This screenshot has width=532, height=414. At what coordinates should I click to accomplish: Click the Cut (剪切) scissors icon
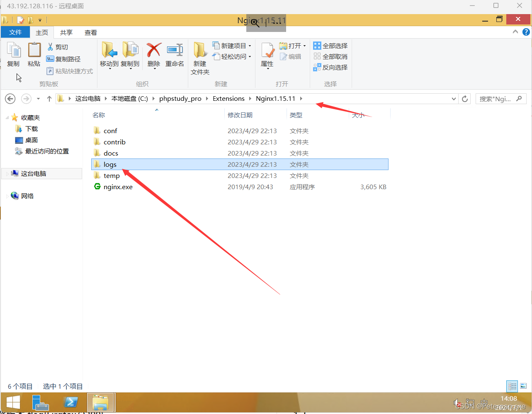(51, 47)
